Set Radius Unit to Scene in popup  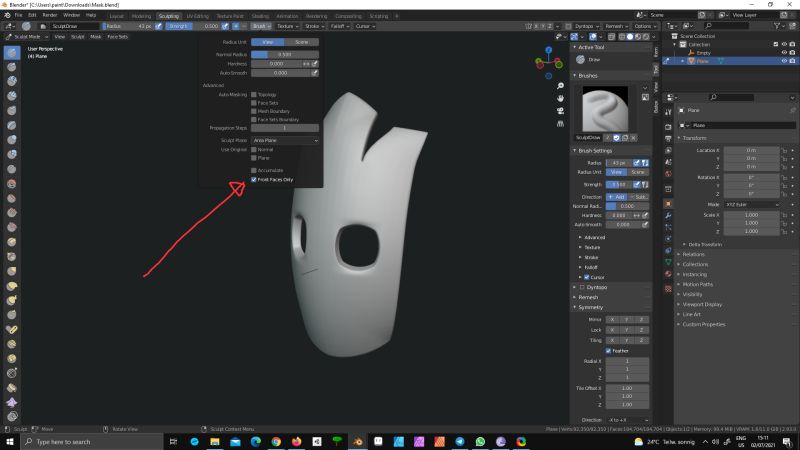(x=302, y=42)
